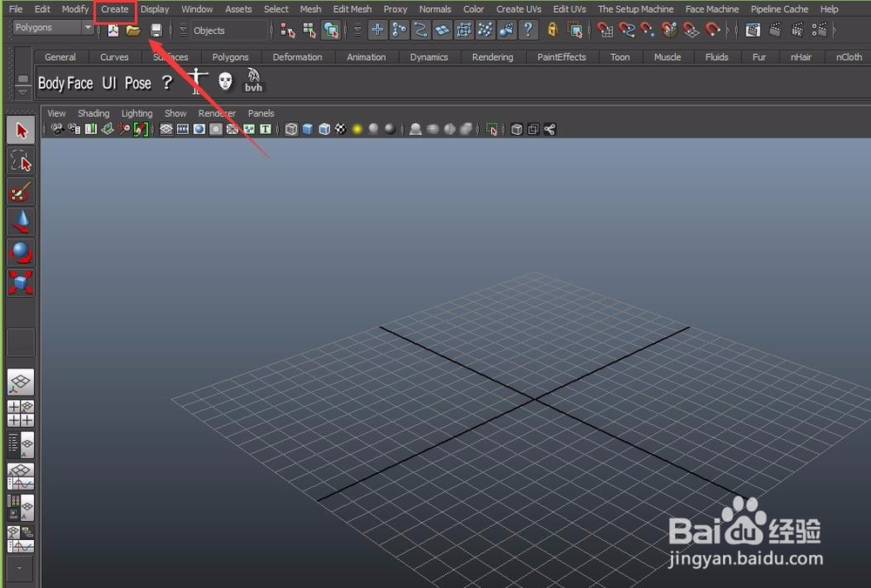
Task: Enable Snap to curves magnet
Action: pyautogui.click(x=626, y=30)
